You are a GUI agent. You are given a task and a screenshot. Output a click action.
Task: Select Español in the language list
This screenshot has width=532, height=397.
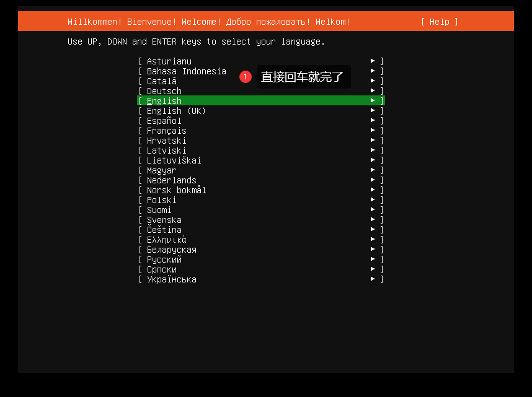coord(164,120)
